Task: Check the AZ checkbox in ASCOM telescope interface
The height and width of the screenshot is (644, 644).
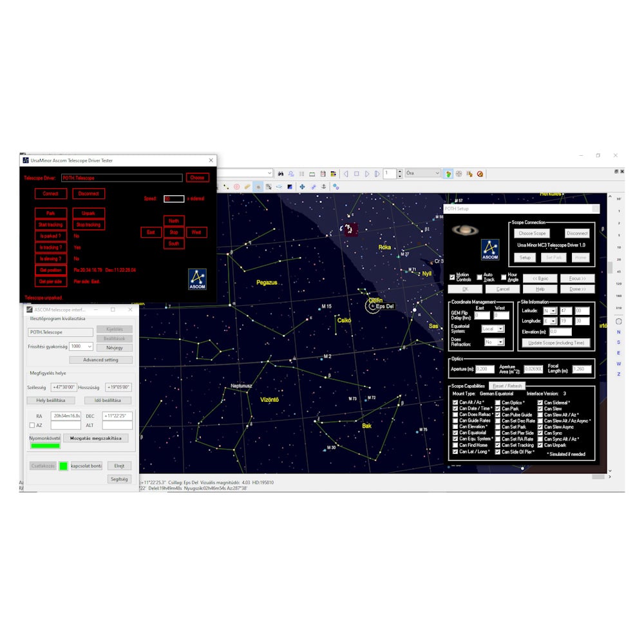Action: (x=32, y=425)
